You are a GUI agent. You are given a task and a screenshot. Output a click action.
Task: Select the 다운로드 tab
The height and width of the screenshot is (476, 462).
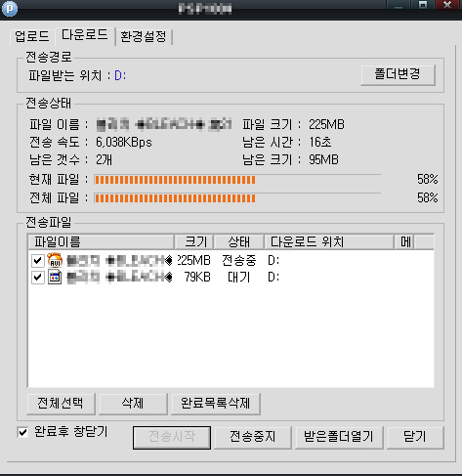tap(85, 34)
